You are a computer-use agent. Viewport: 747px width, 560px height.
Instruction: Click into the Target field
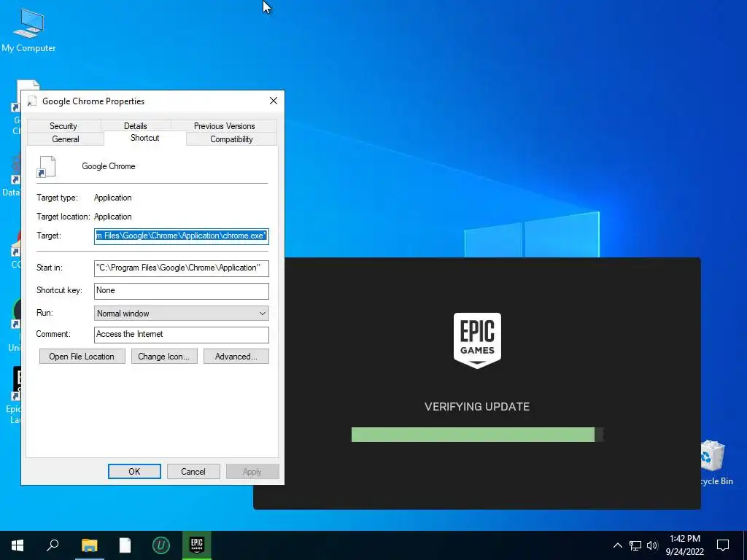click(x=182, y=236)
